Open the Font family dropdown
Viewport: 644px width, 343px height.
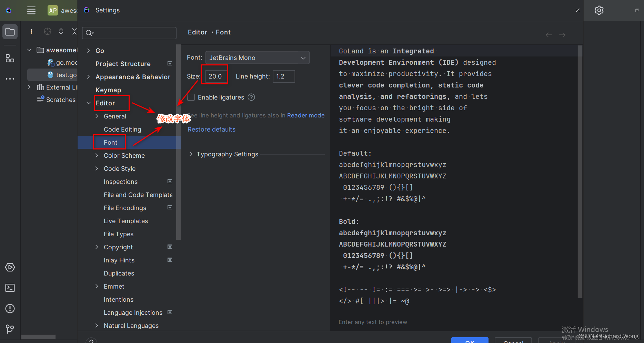(257, 58)
